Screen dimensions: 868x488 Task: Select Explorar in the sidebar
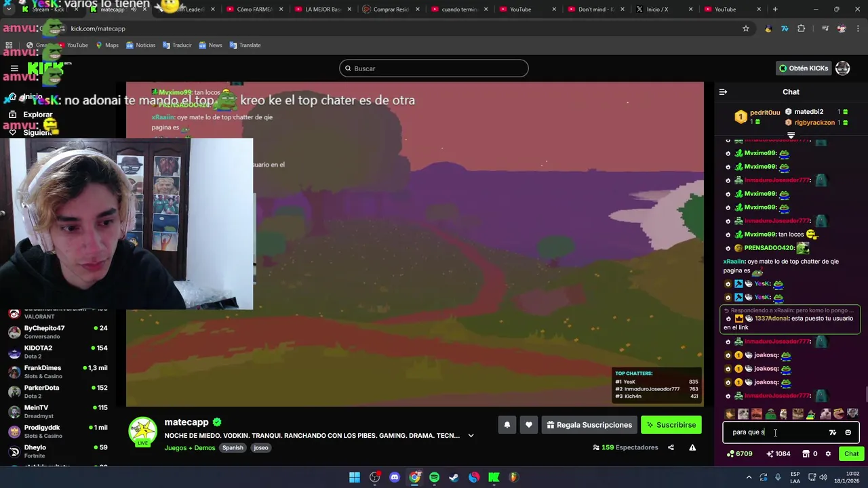[30, 115]
